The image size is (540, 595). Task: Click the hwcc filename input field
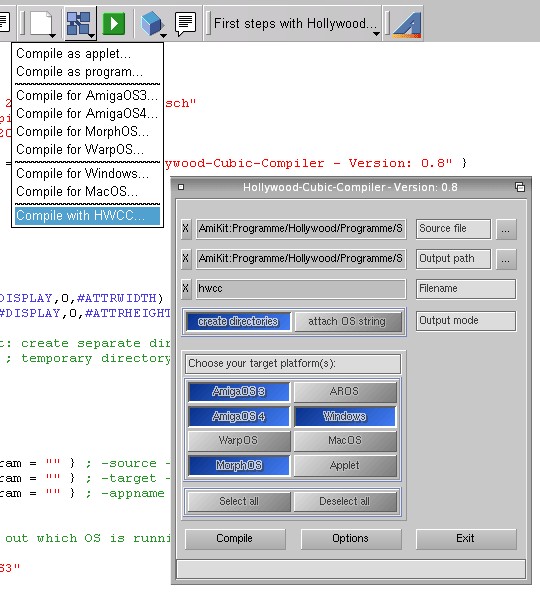[x=301, y=289]
